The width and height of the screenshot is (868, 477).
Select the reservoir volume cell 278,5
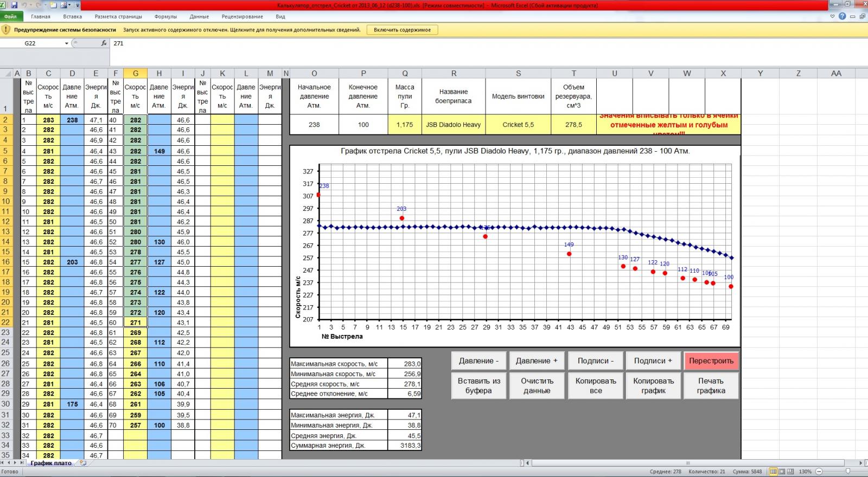[573, 124]
